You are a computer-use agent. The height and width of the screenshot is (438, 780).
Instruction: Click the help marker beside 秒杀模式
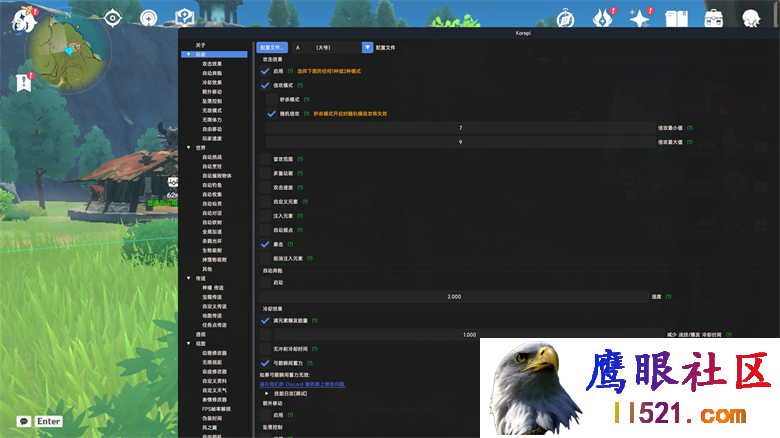306,100
